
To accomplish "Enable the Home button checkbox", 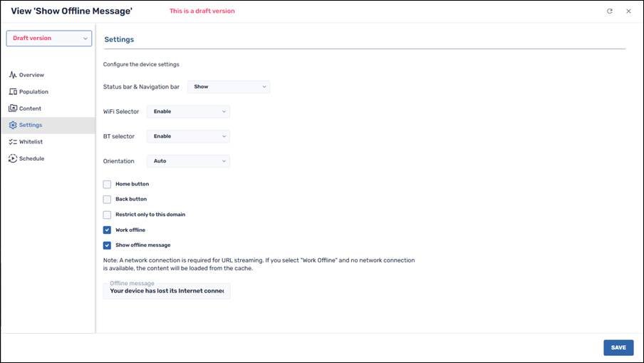I will tap(107, 184).
